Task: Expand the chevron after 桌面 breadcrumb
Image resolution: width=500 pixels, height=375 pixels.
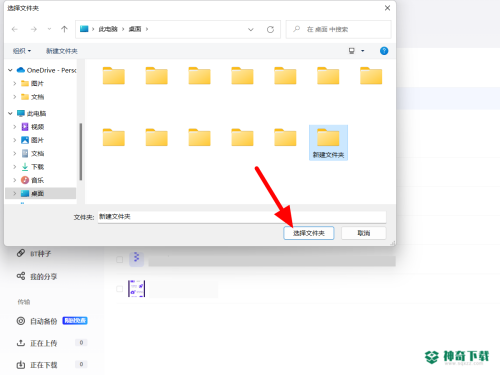Action: point(147,29)
